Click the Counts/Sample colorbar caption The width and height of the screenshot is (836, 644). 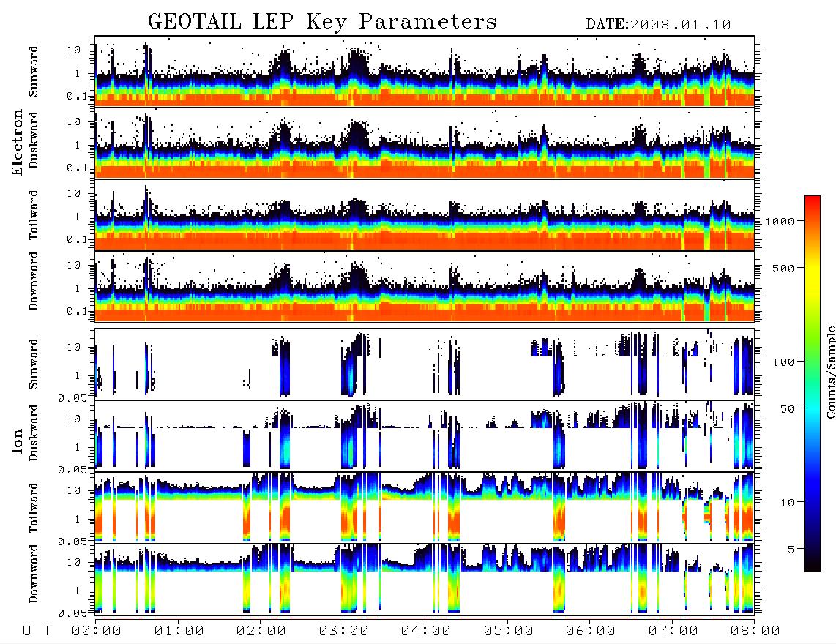(x=830, y=372)
